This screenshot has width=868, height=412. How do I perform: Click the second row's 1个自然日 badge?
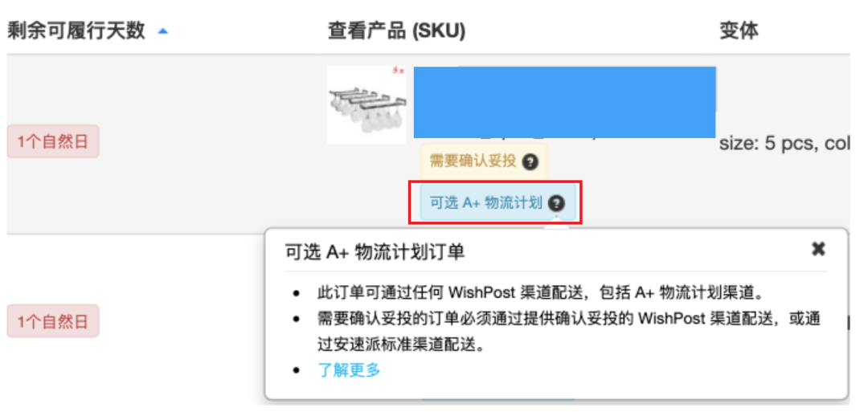click(x=53, y=321)
